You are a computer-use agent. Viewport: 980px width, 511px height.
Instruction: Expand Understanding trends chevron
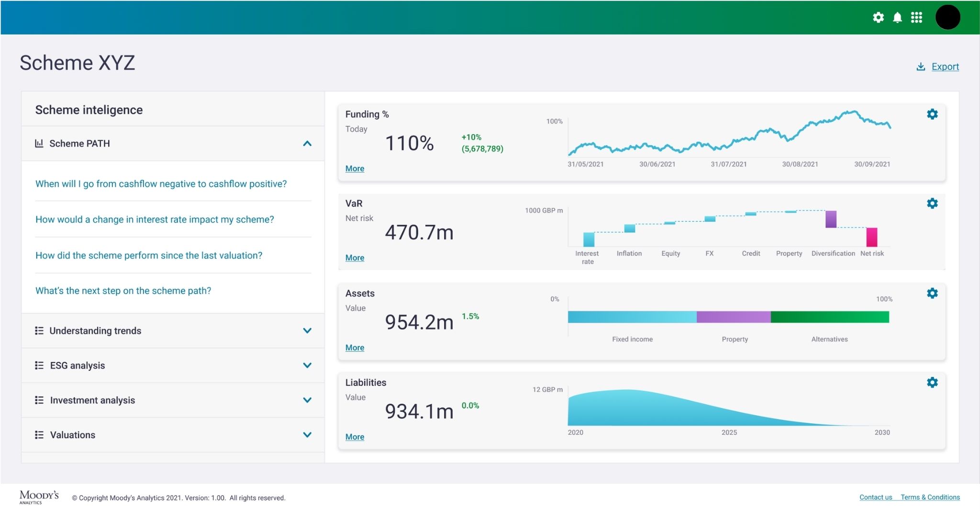point(307,330)
